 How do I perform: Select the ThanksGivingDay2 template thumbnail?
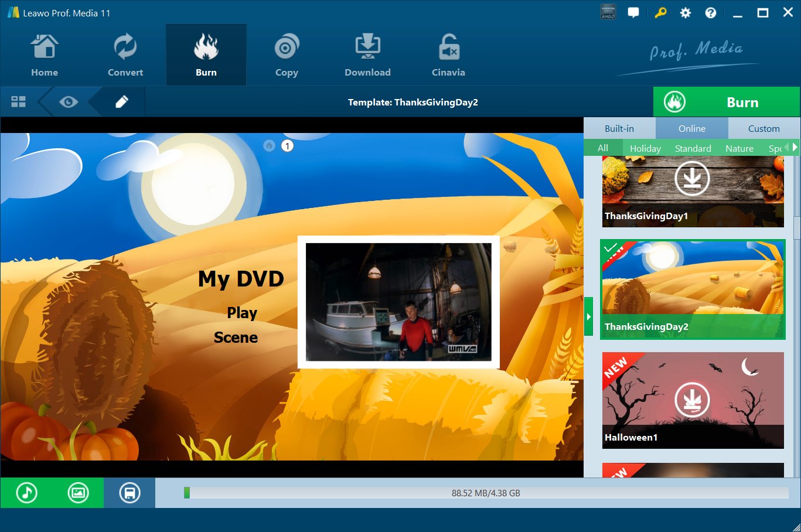click(x=693, y=289)
